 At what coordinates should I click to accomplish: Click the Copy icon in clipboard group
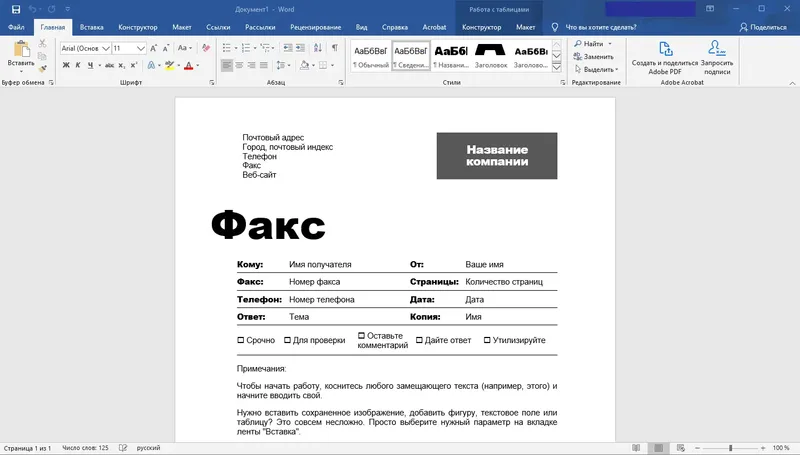click(42, 56)
